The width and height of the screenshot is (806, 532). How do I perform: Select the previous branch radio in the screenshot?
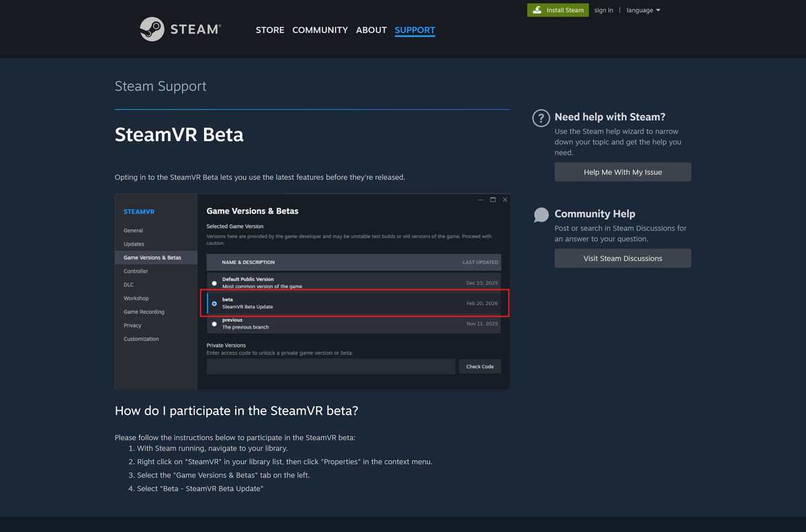tap(214, 324)
